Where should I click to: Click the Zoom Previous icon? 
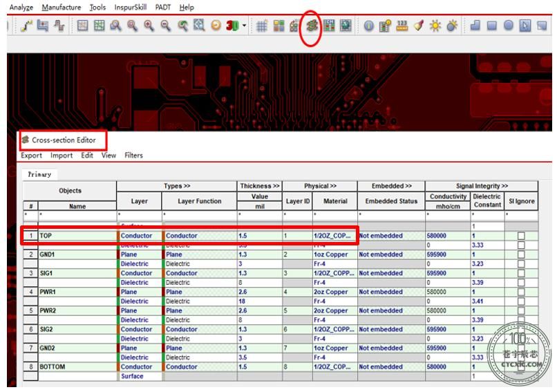click(182, 26)
